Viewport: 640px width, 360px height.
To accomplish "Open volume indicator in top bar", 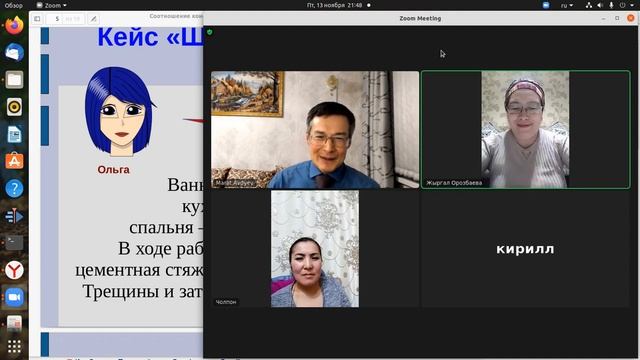I will click(600, 5).
